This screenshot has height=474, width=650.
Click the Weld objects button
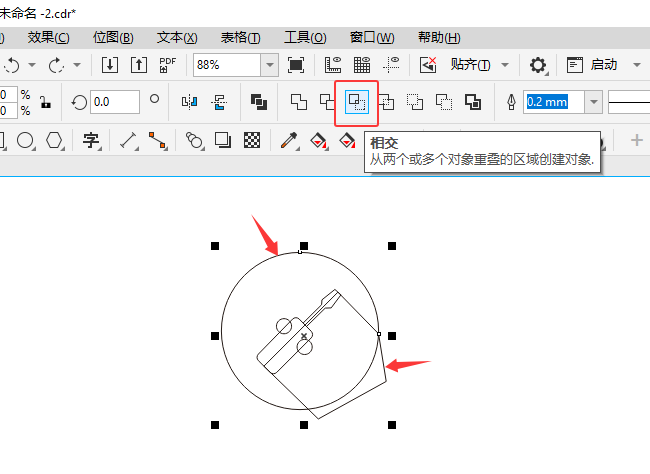[299, 102]
